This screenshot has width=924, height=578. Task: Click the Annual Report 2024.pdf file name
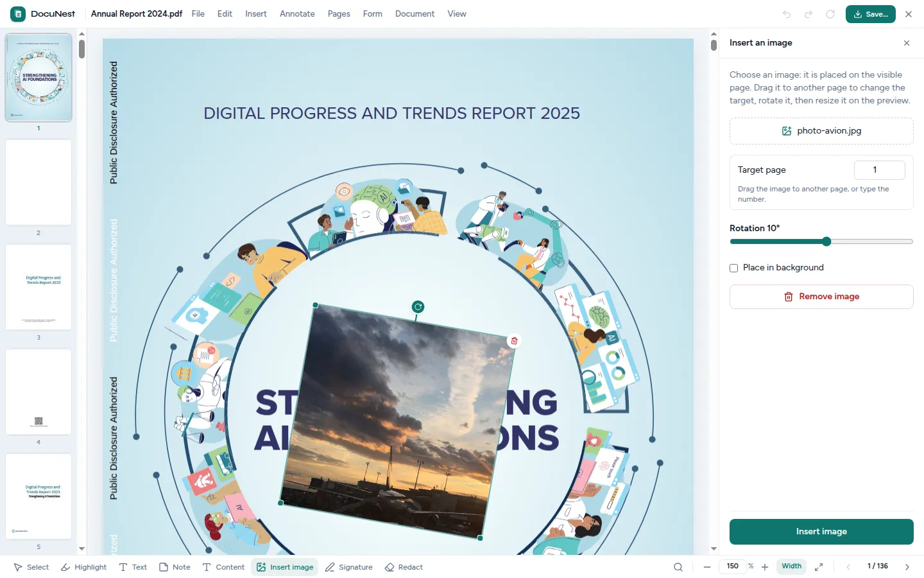(x=137, y=13)
